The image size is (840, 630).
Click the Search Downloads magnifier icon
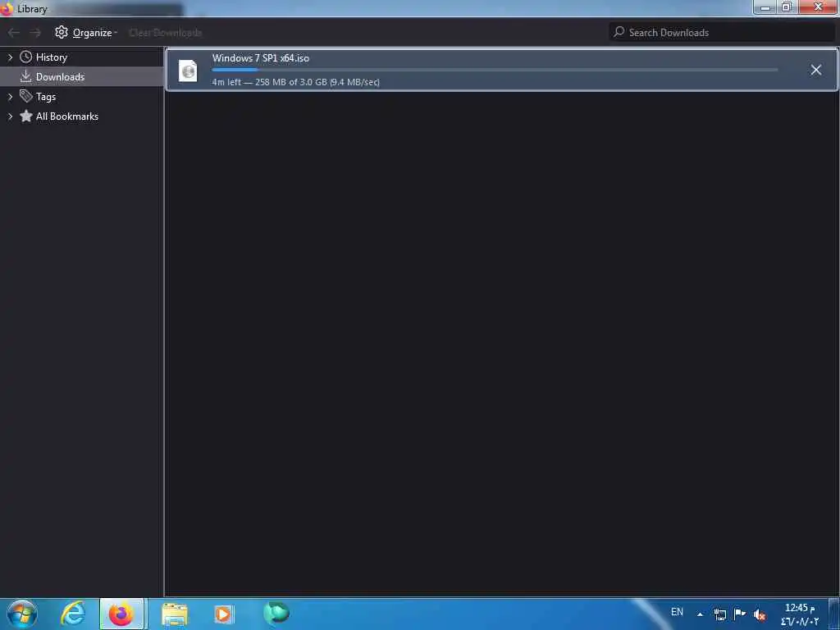pos(619,32)
